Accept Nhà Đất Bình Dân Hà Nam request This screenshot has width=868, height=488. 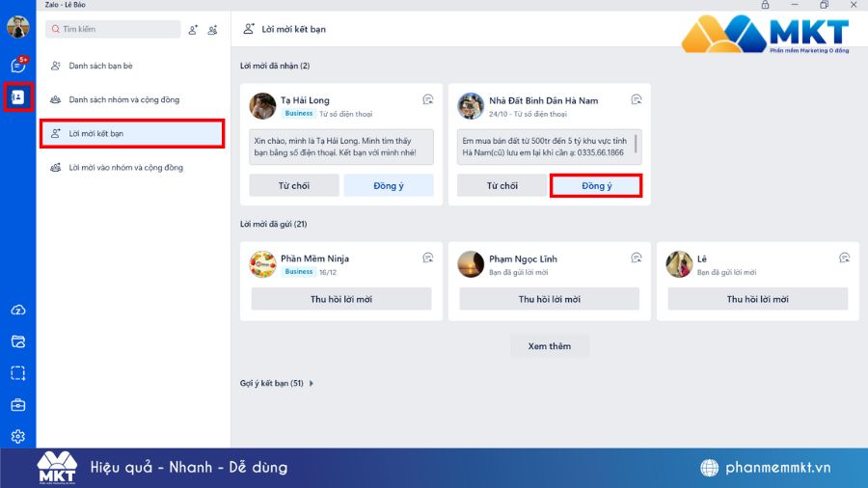596,185
